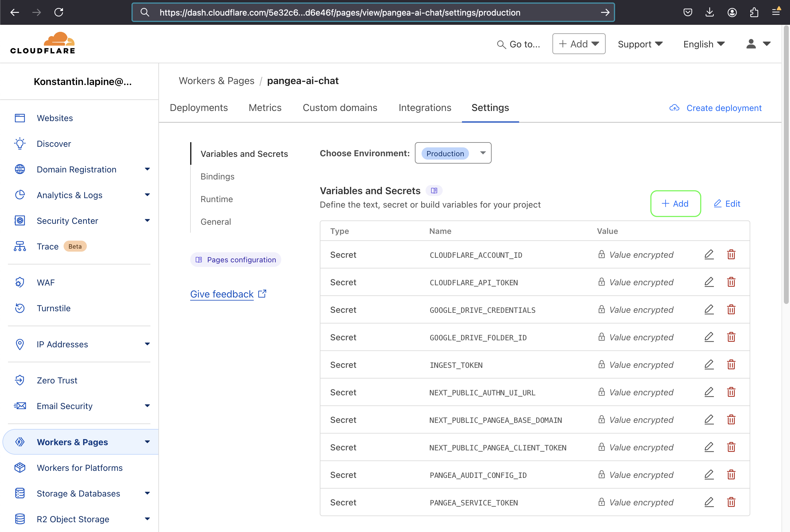Edit NEXT_PUBLIC_PANGEA_CLIENT_TOKEN with pencil icon
The image size is (790, 532).
point(709,447)
